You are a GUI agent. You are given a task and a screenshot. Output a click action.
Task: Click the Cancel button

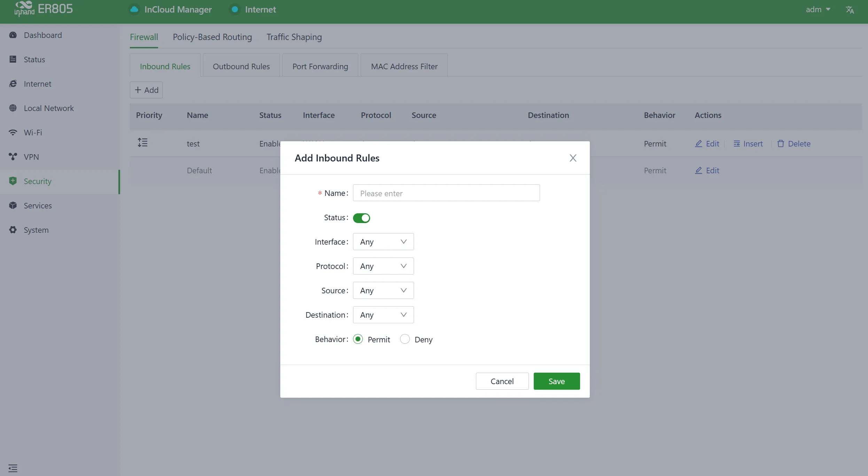point(502,381)
